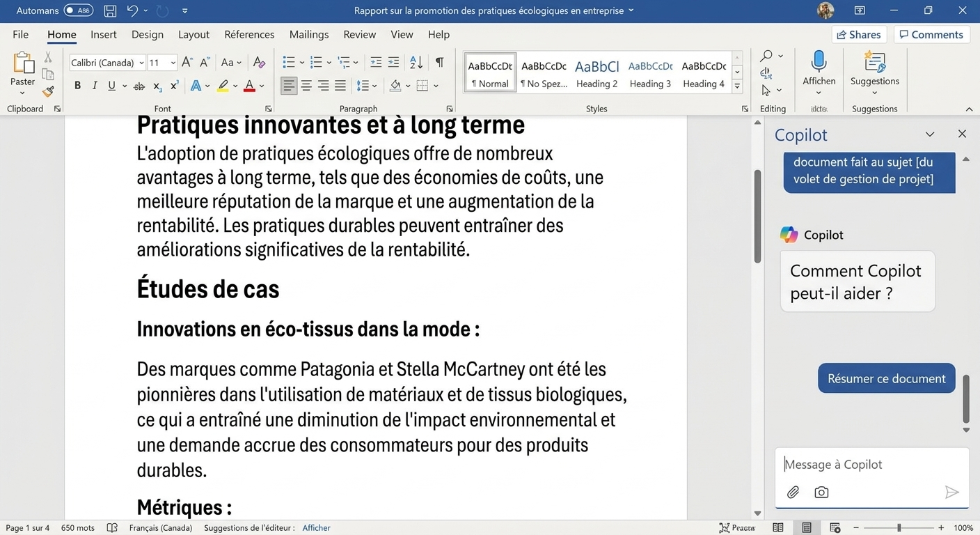The image size is (980, 535).
Task: Open the bullets list dropdown arrow
Action: click(x=301, y=63)
